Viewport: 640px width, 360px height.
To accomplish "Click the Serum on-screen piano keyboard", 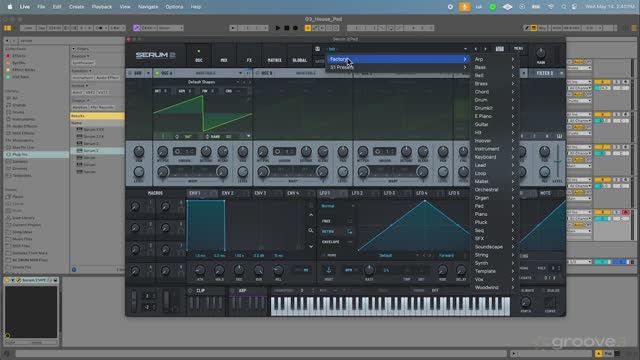I will [x=391, y=307].
